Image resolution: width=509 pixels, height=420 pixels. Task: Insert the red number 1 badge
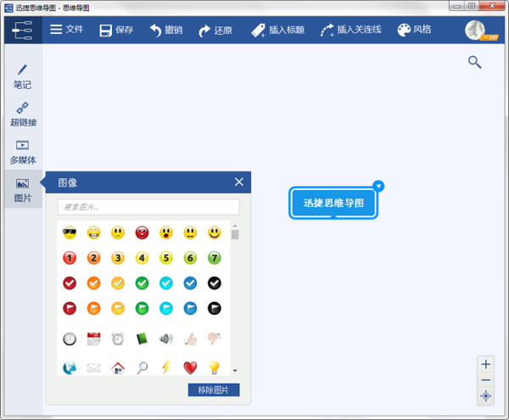pos(70,258)
